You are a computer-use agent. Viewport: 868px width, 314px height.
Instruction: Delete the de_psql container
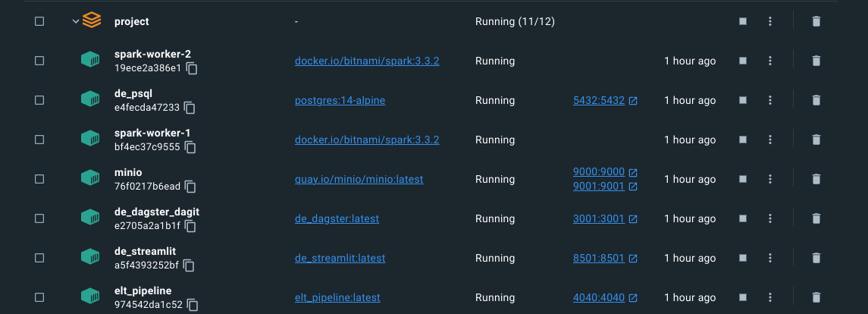click(816, 100)
